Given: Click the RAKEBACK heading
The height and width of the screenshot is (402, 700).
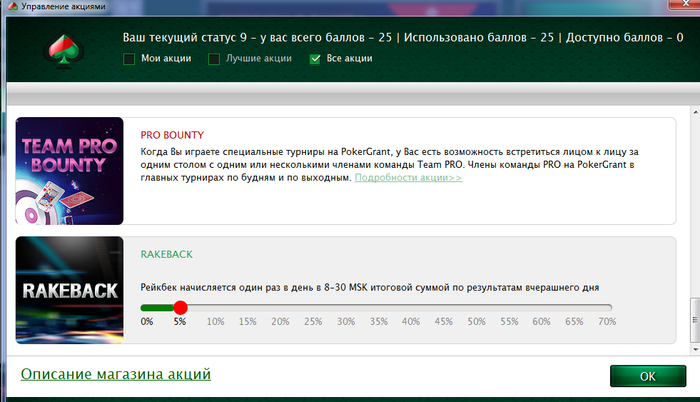Looking at the screenshot, I should (x=167, y=254).
